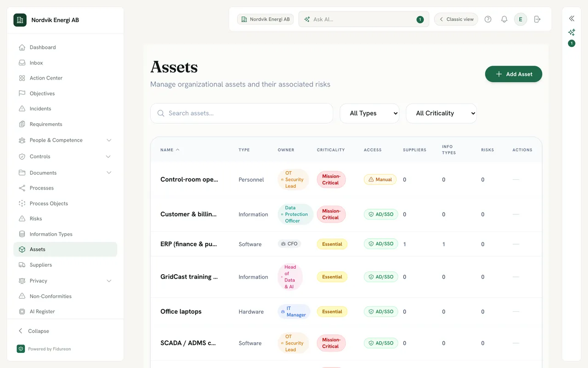
Task: Switch to Classic view
Action: pyautogui.click(x=456, y=19)
